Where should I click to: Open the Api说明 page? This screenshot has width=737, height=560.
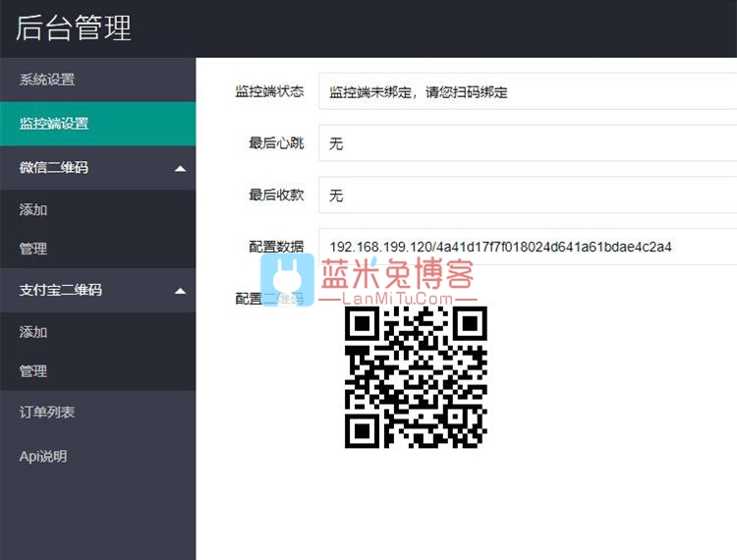pos(97,456)
